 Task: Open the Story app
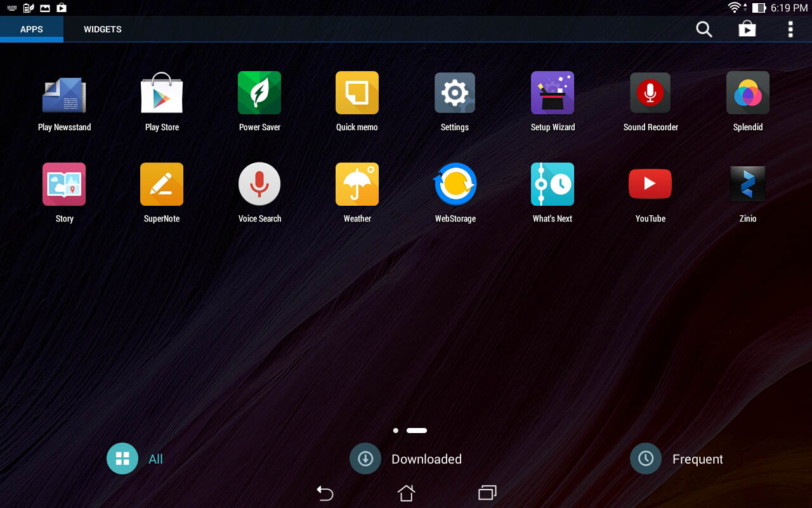[x=64, y=193]
